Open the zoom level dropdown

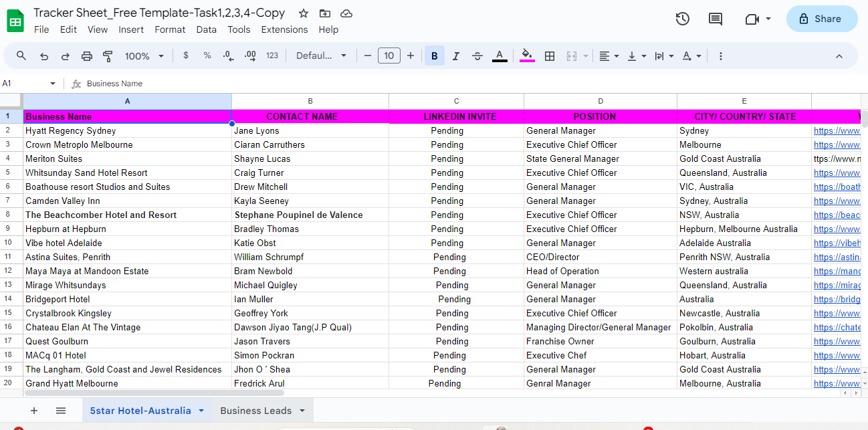tap(144, 56)
